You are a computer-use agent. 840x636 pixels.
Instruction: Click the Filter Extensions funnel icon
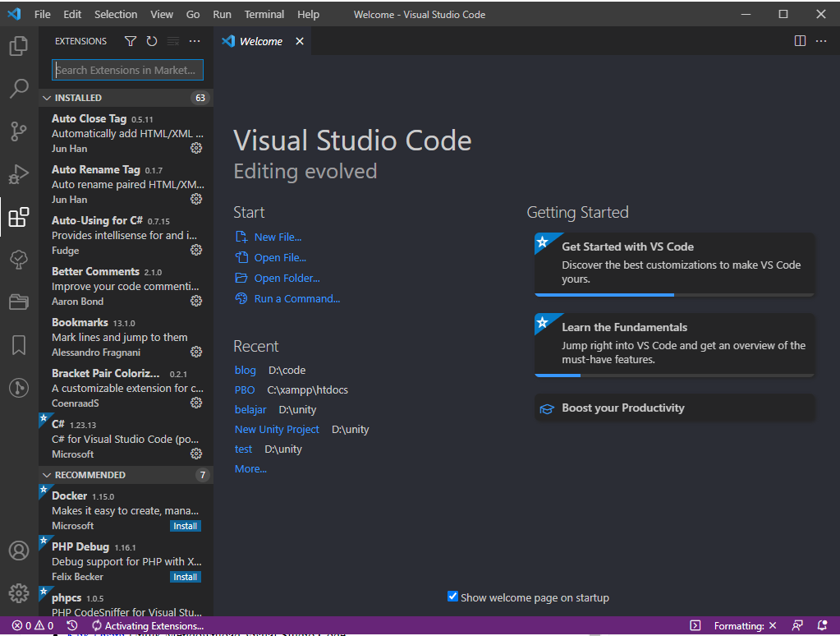130,40
